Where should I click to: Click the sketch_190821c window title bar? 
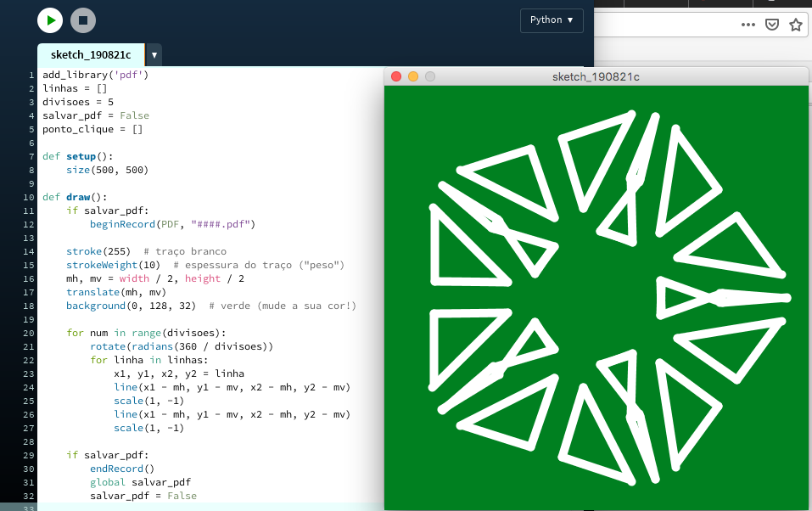596,76
